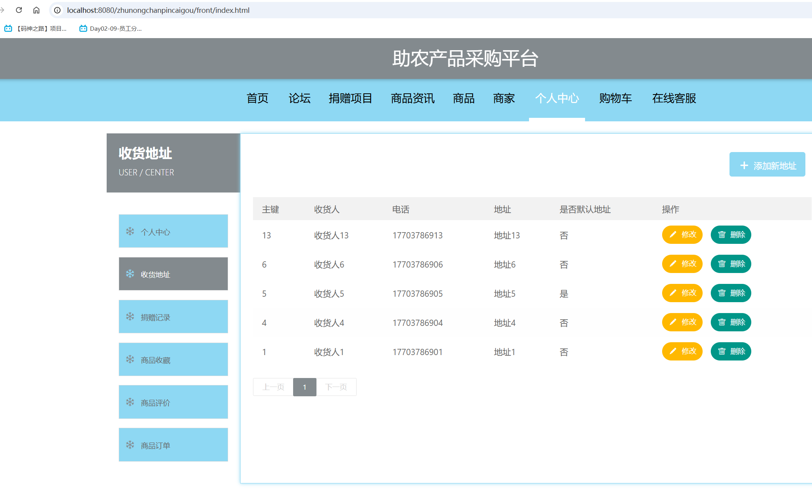The height and width of the screenshot is (504, 812).
Task: Open 商品评价 in the sidebar
Action: click(x=173, y=402)
